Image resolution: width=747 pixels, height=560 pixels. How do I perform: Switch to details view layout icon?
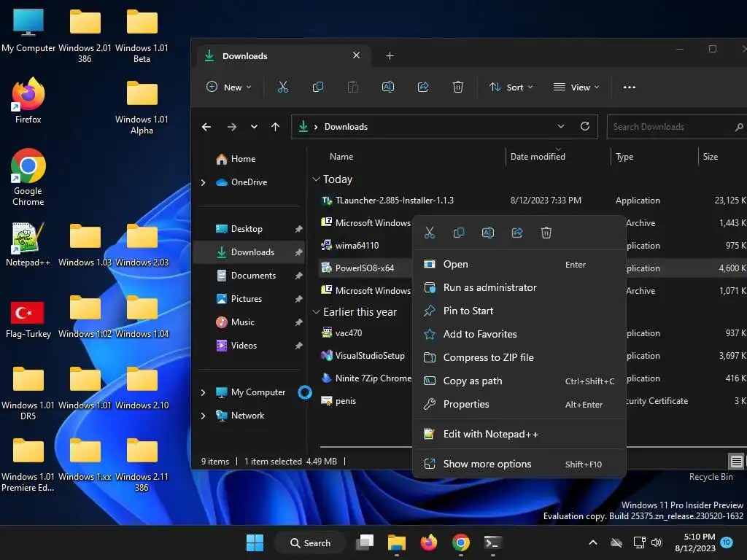tap(736, 461)
